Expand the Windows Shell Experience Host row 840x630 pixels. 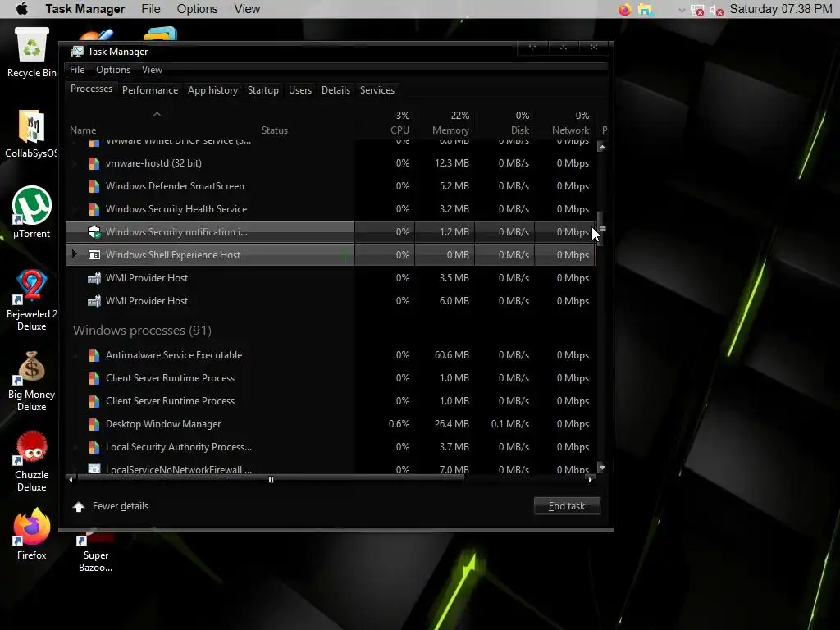pos(75,254)
